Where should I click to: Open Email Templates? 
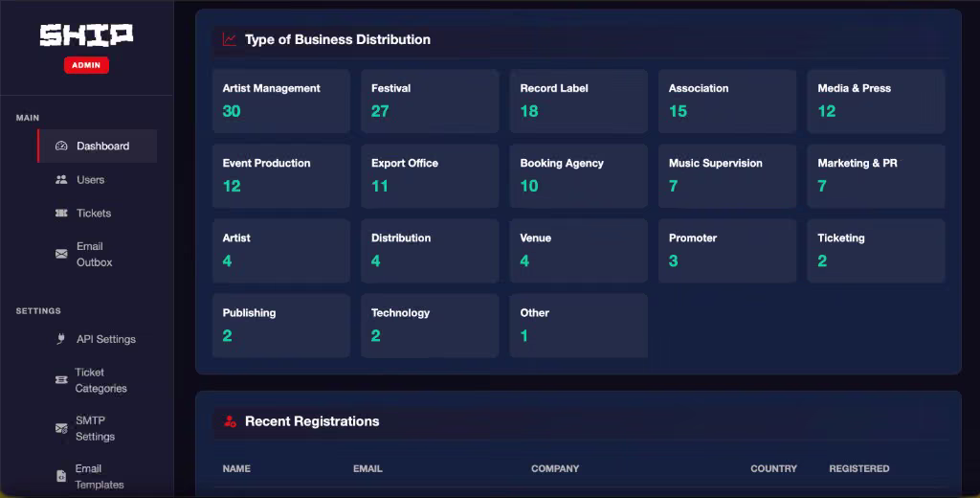pos(98,476)
